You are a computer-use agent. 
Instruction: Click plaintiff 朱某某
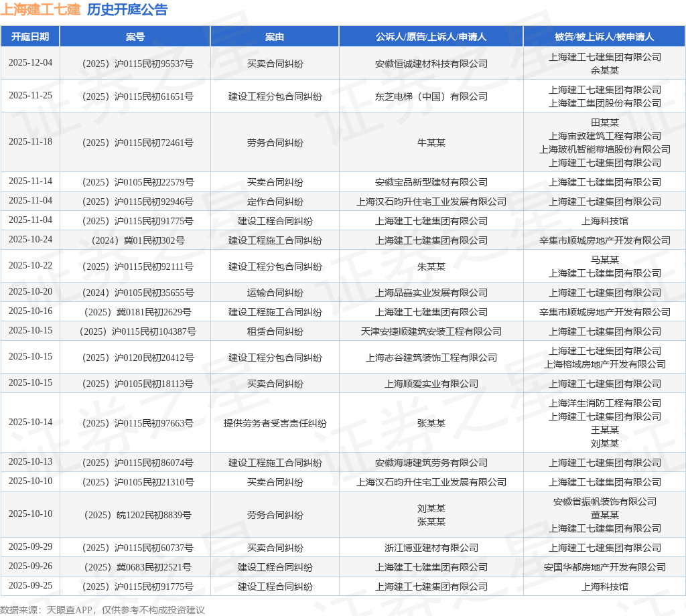tap(431, 266)
